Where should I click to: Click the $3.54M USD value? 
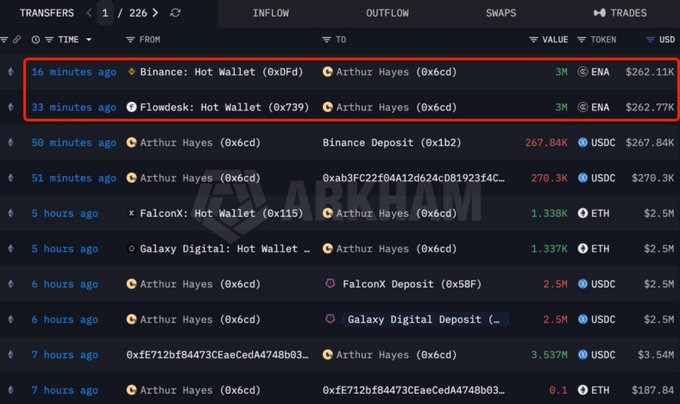(656, 355)
